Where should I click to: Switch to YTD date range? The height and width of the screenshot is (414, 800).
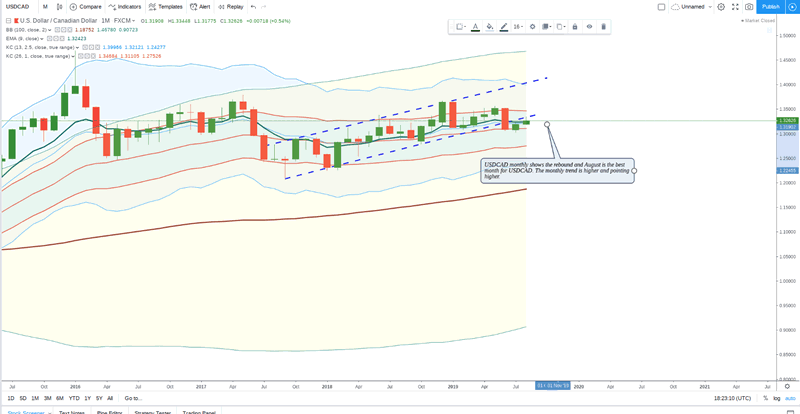pos(74,398)
